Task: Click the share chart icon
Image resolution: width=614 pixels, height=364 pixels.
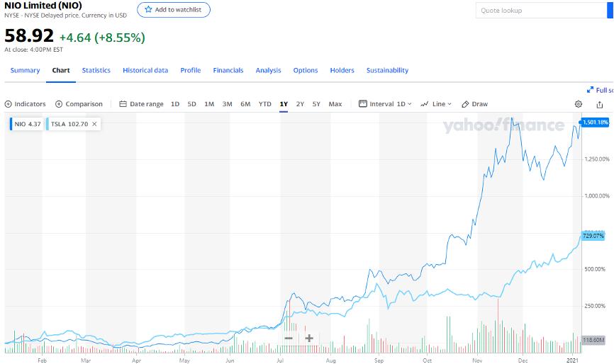Action: [x=600, y=104]
